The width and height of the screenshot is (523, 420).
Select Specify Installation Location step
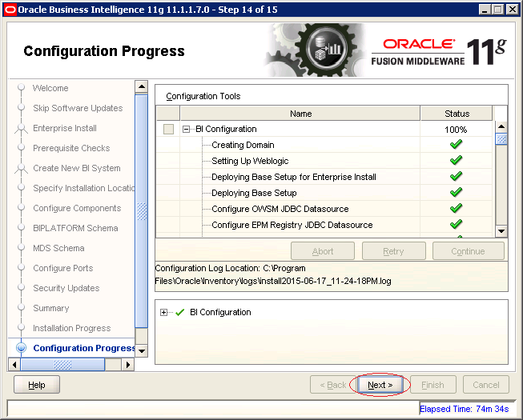(x=84, y=188)
